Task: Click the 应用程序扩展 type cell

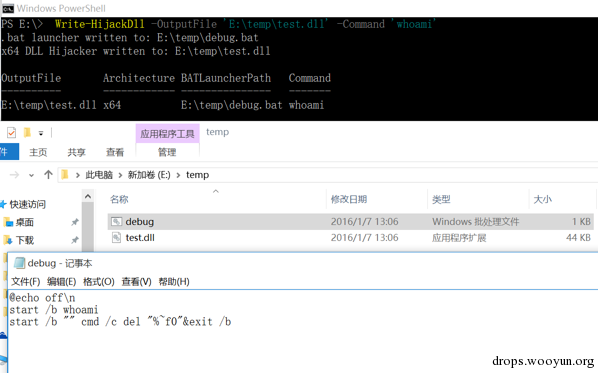Action: [x=459, y=238]
